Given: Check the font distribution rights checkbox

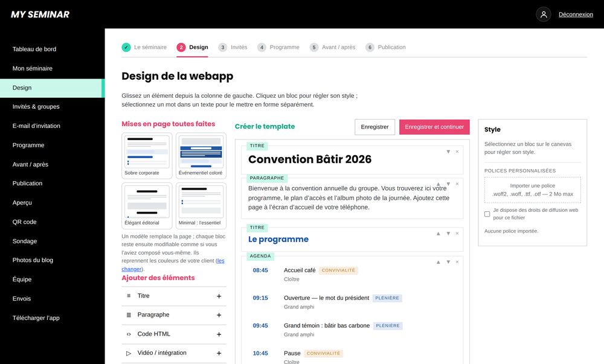Looking at the screenshot, I should pos(487,214).
